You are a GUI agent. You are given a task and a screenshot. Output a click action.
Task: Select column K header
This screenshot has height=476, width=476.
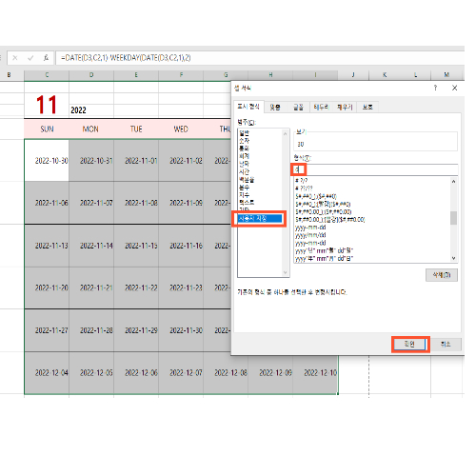tap(385, 75)
